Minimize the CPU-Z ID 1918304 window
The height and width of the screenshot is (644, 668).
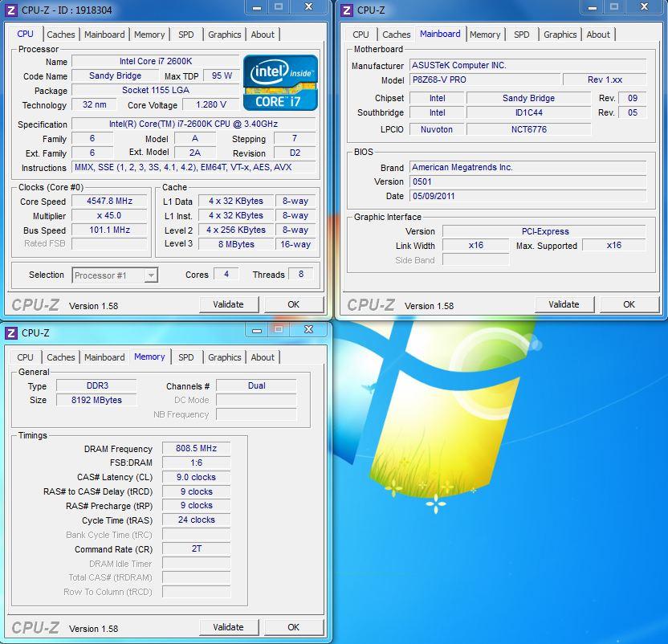256,7
